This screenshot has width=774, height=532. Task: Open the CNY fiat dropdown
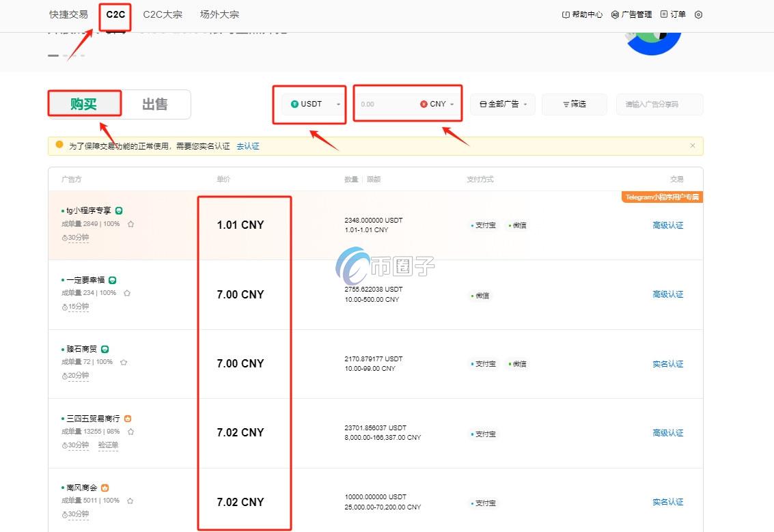point(451,104)
